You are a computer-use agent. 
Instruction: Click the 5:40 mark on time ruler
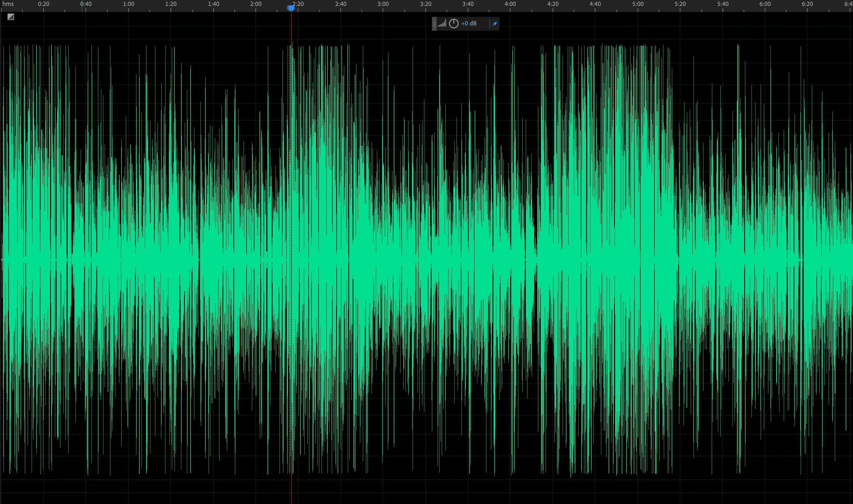pos(723,4)
